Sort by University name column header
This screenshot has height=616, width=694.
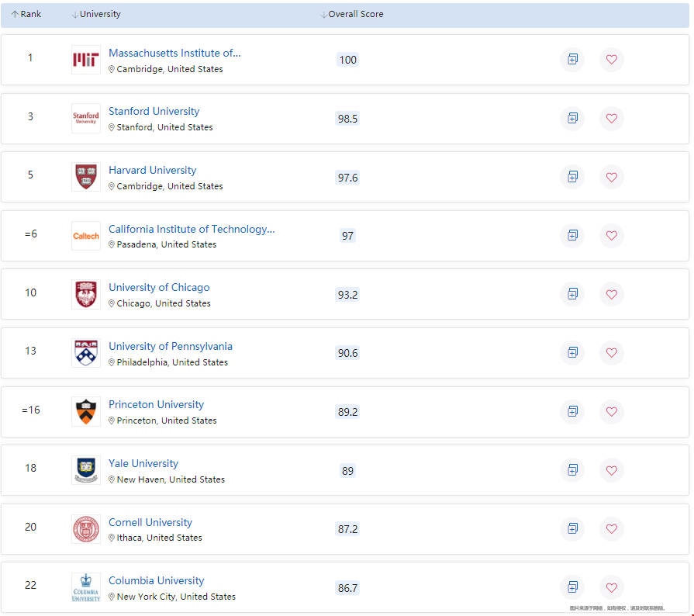coord(96,14)
